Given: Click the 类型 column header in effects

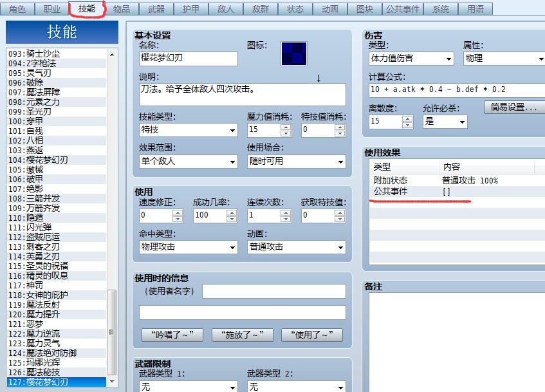Looking at the screenshot, I should pos(404,167).
